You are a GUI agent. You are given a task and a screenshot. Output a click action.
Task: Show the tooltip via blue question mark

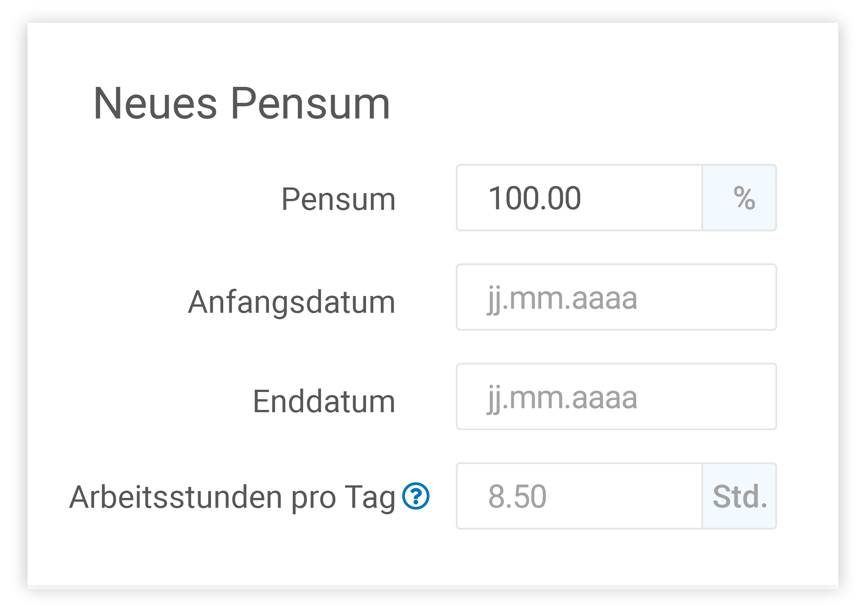[x=416, y=496]
